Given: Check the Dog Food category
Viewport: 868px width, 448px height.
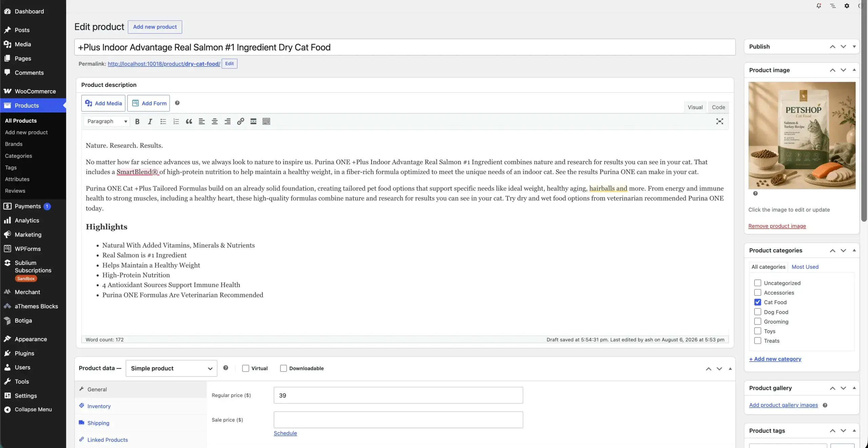Looking at the screenshot, I should pyautogui.click(x=757, y=312).
